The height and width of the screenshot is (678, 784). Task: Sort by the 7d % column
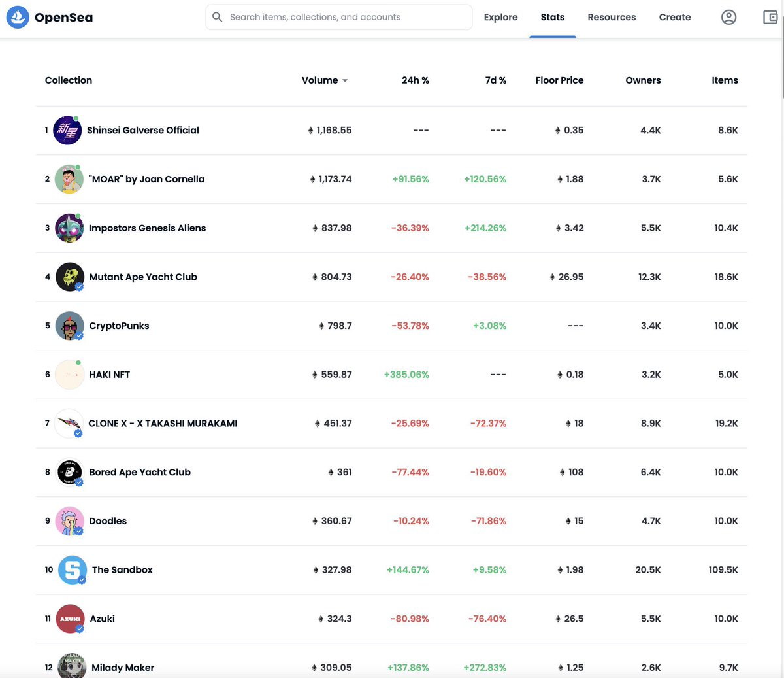click(496, 80)
